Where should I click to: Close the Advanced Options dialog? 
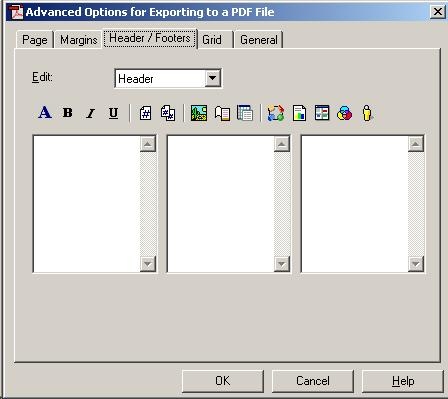point(437,12)
